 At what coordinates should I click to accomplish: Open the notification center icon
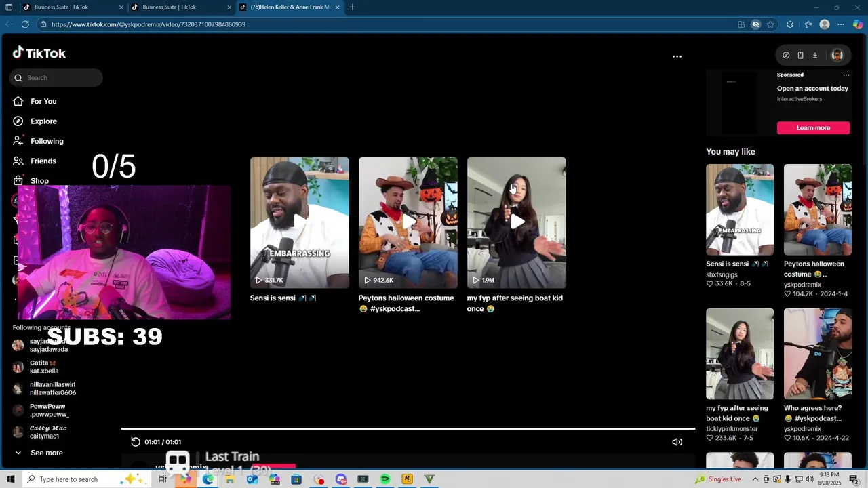(x=854, y=479)
